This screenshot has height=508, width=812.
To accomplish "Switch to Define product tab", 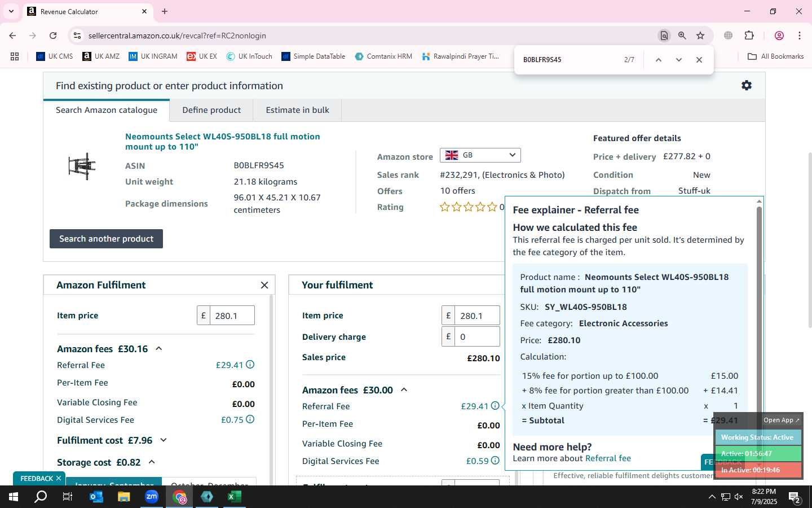I will click(x=211, y=110).
